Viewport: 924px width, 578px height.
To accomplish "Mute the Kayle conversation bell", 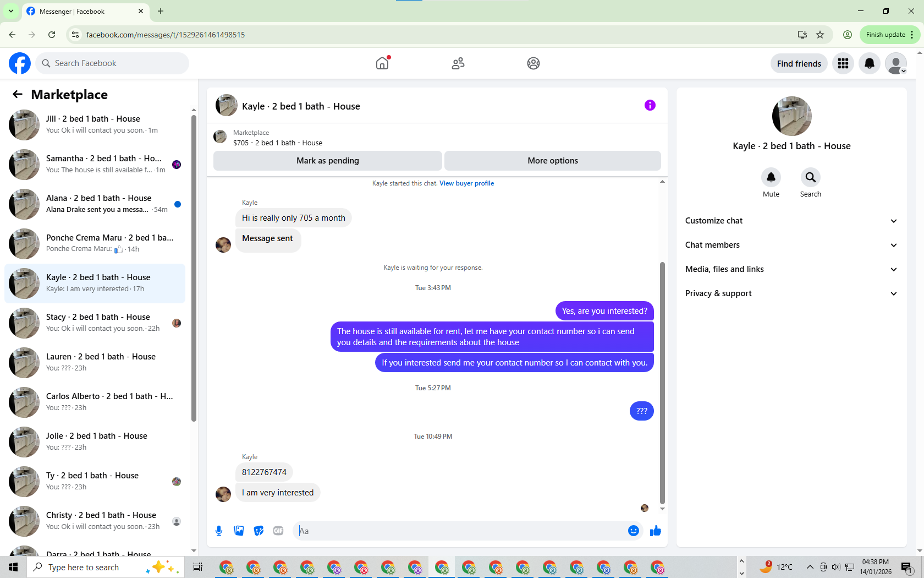I will tap(771, 177).
